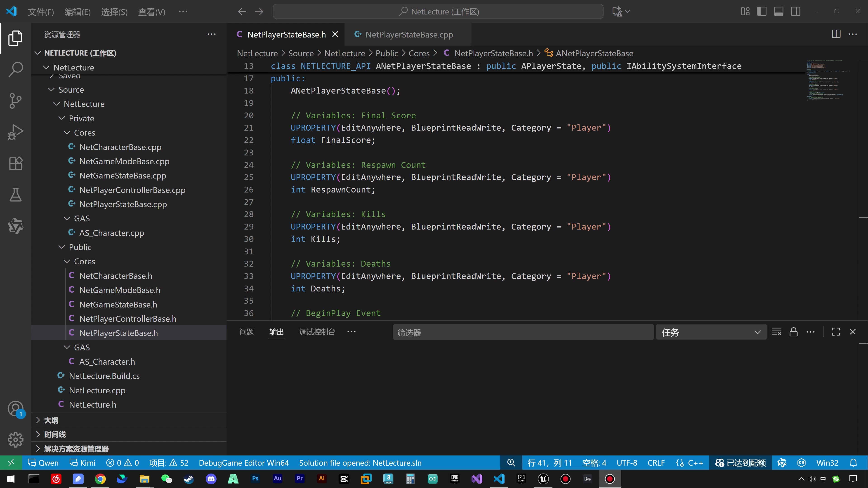Screen dimensions: 868x488
Task: Open the Unreal Engine taskbar icon
Action: [x=543, y=479]
